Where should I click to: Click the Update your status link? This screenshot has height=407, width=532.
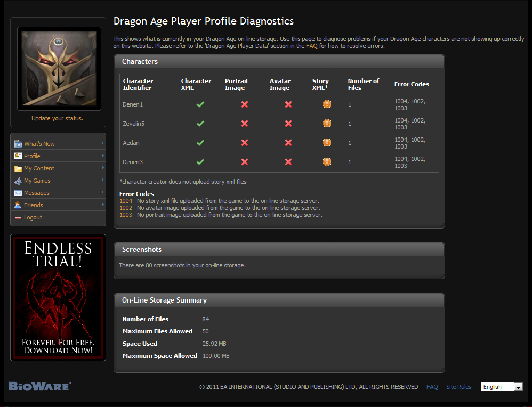[57, 118]
